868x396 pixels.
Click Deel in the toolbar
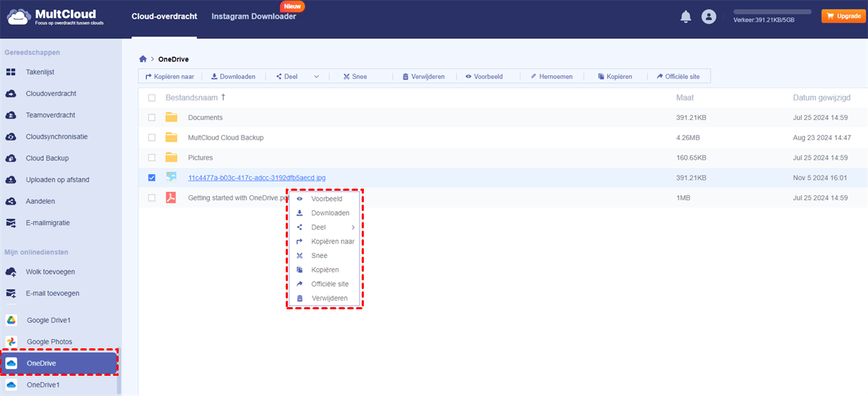pyautogui.click(x=286, y=77)
